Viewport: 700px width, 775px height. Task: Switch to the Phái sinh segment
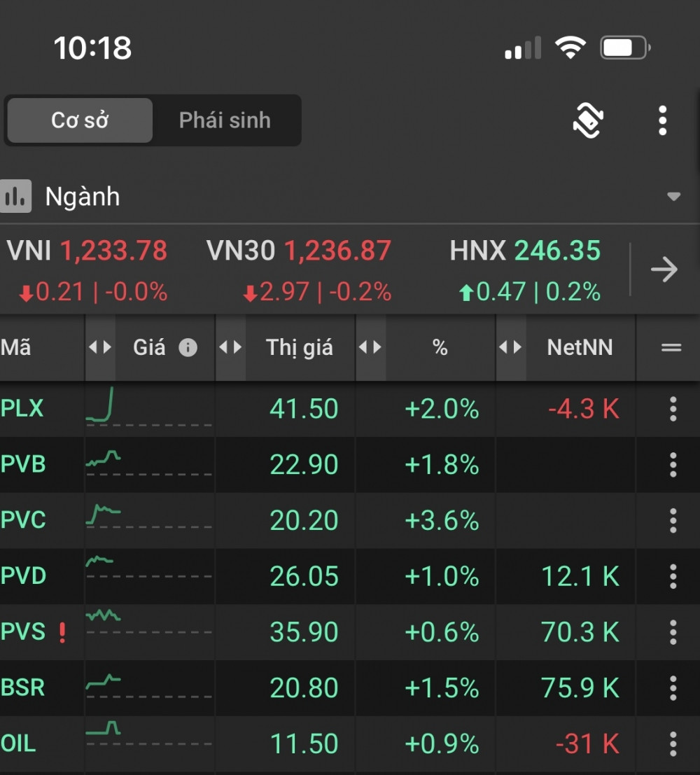(x=225, y=120)
